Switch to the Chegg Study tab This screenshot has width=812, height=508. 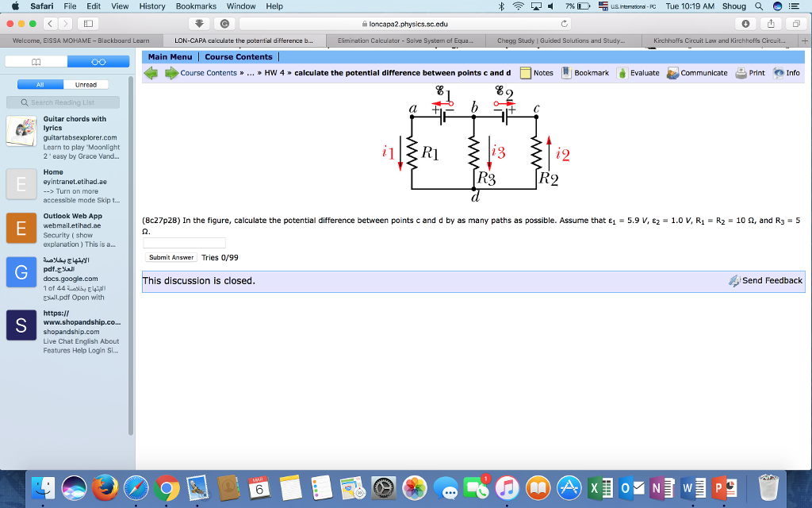point(560,40)
